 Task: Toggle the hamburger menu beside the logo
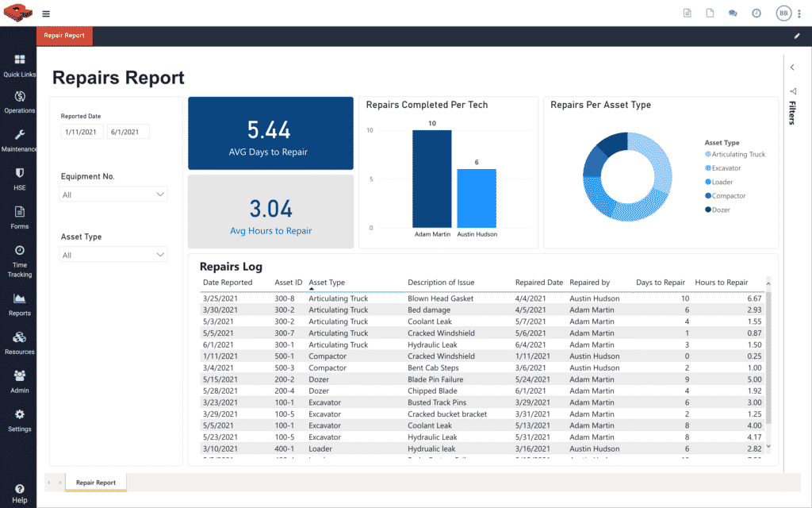coord(46,13)
